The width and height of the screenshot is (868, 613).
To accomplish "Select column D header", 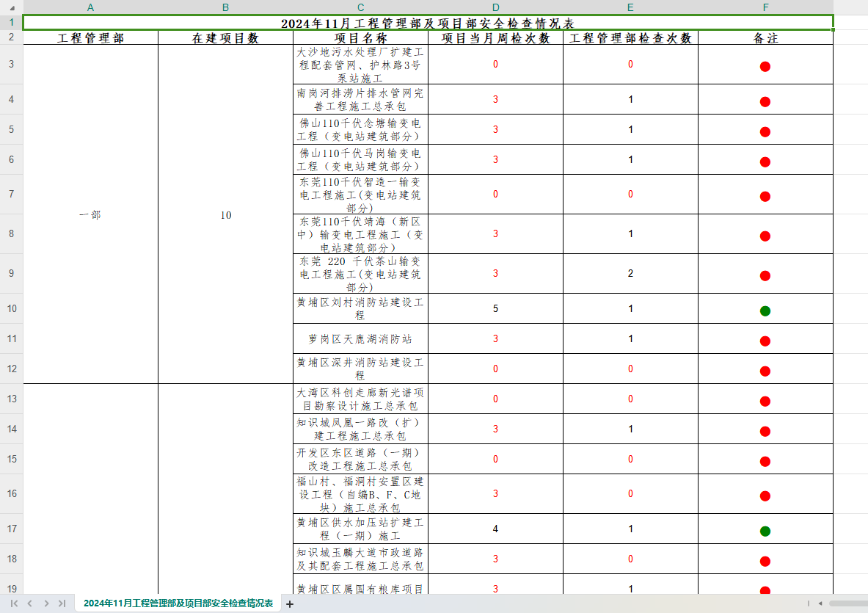I will (x=495, y=7).
